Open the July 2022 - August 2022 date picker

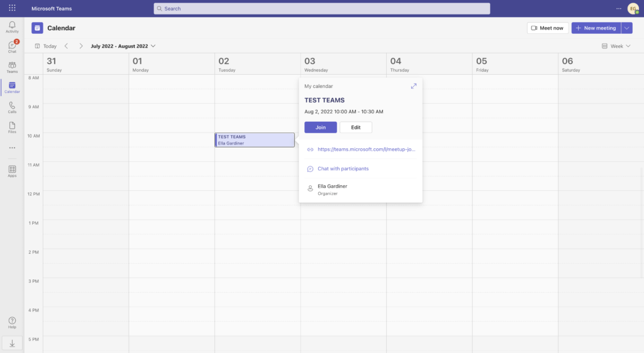coord(123,46)
